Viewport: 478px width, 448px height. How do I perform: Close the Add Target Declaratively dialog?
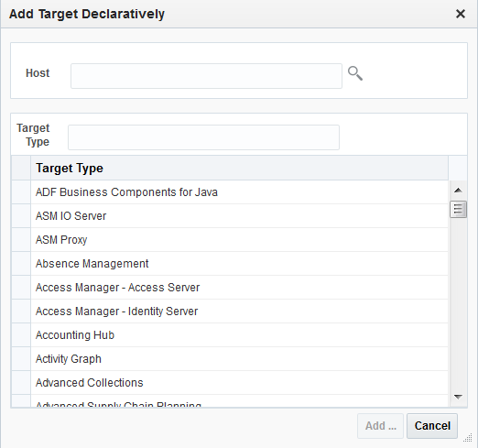[461, 14]
